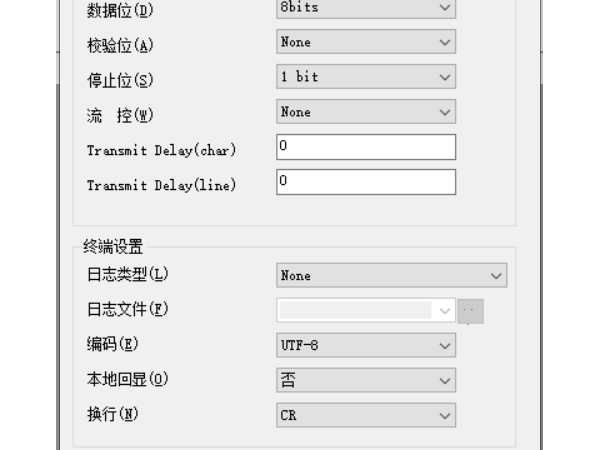Click the browse button beside 日志文件
Viewport: 600px width, 450px height.
471,310
